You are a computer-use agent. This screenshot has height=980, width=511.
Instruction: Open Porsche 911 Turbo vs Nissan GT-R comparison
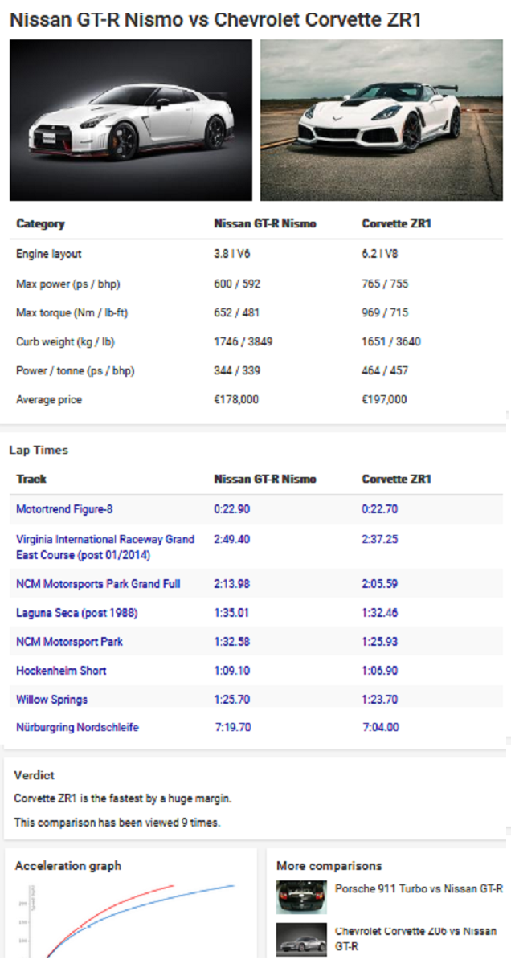(x=419, y=888)
